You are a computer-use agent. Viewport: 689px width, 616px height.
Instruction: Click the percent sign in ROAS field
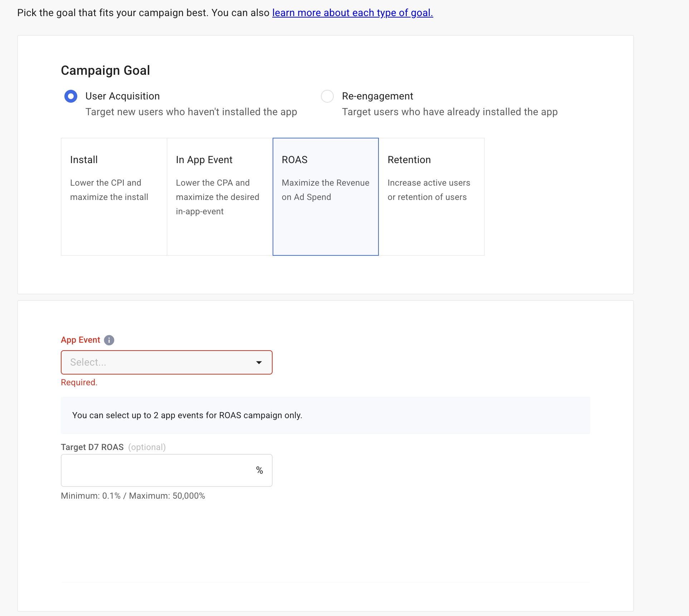[260, 470]
